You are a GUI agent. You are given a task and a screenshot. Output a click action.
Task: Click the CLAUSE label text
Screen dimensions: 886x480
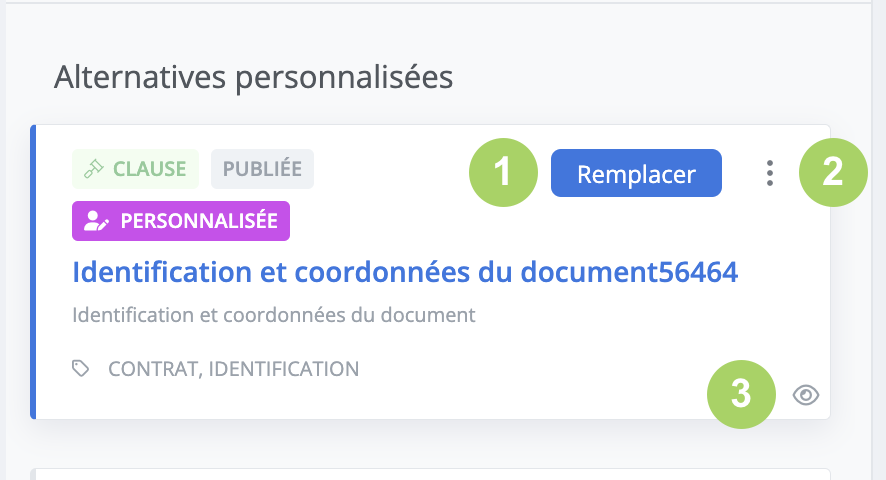(149, 169)
